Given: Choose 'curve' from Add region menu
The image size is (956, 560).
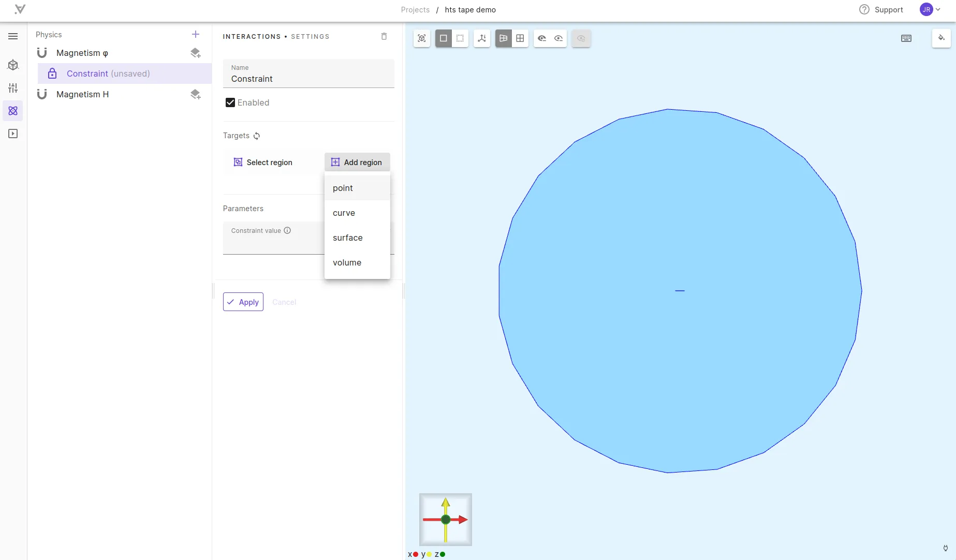Looking at the screenshot, I should 357,213.
